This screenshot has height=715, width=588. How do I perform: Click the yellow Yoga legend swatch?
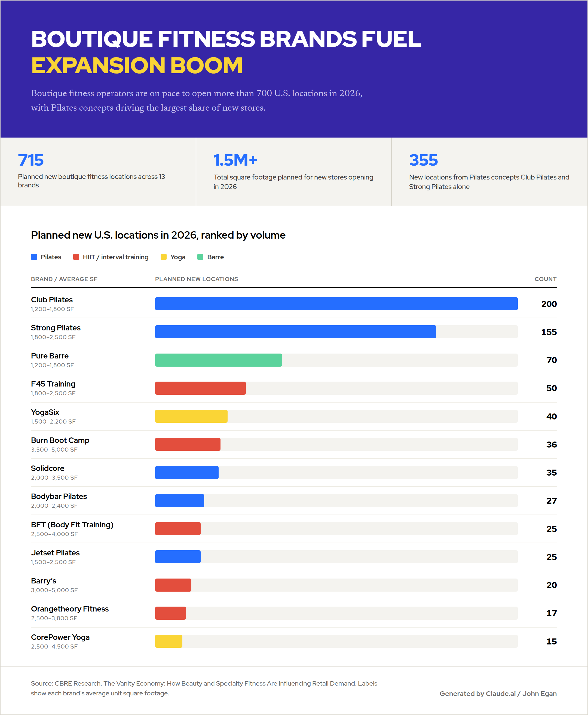coord(164,257)
